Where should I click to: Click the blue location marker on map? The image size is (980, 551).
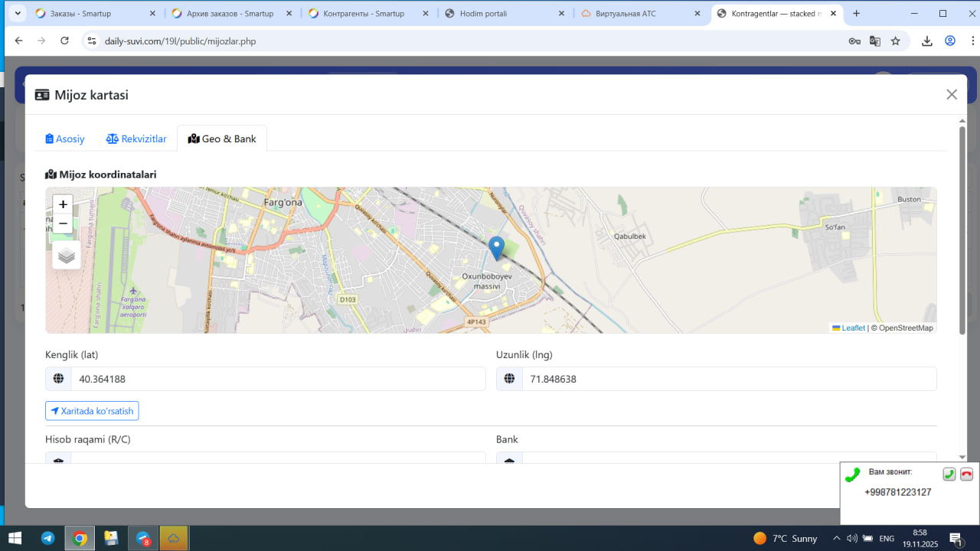(496, 248)
